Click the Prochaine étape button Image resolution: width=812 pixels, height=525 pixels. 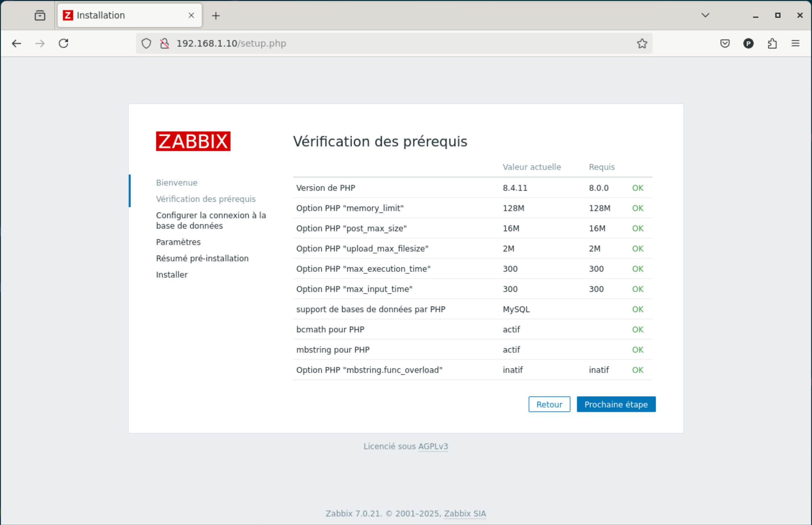tap(616, 404)
